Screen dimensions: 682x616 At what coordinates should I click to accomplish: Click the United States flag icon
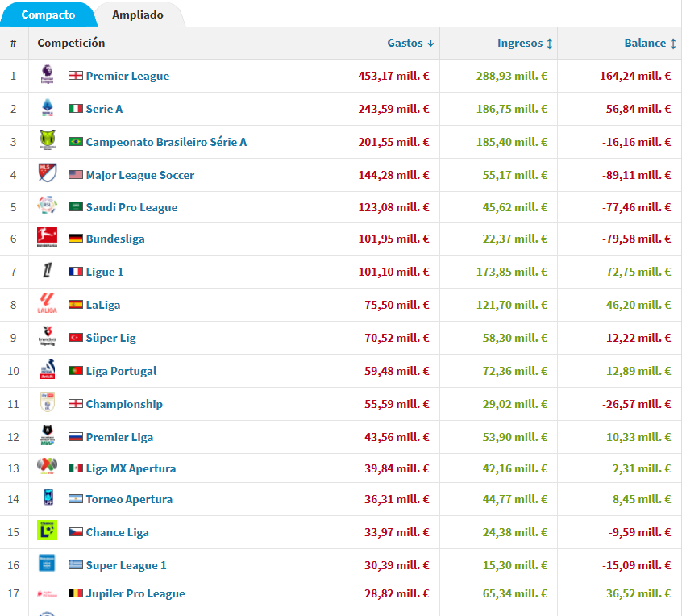76,174
